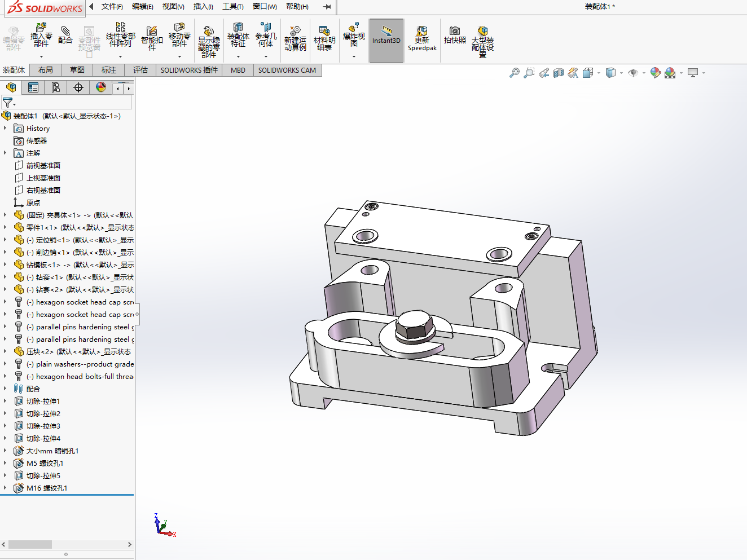Click Reference Geometry (参考几何体) icon
The height and width of the screenshot is (560, 747).
click(266, 35)
